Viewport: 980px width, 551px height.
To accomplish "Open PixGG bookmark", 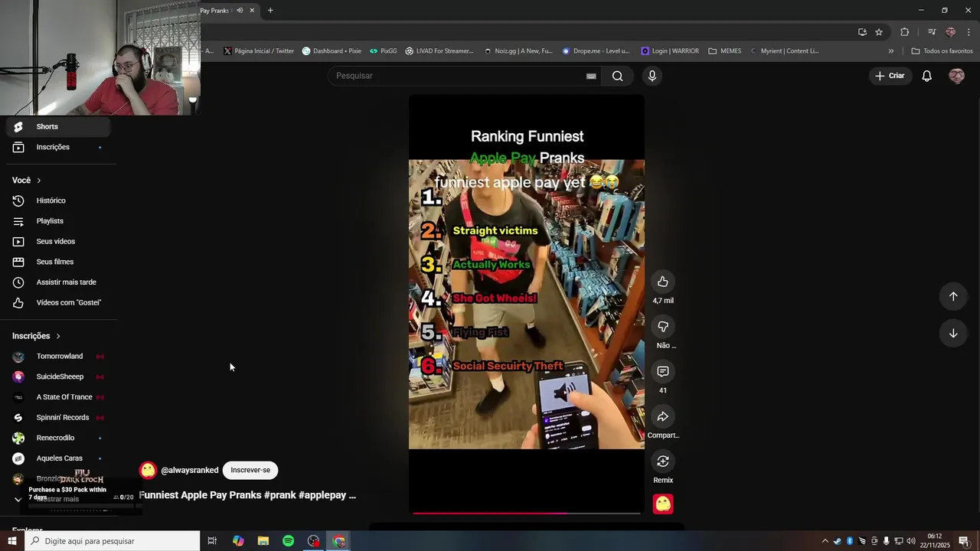I will click(x=383, y=51).
